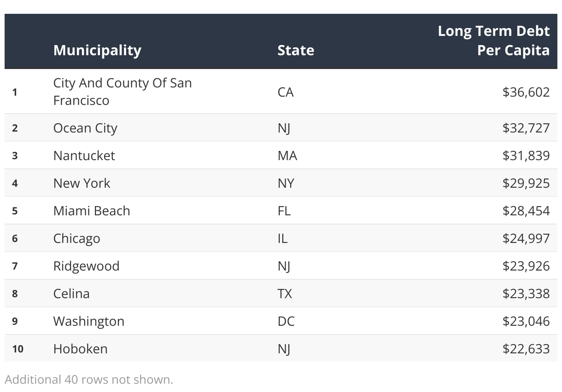The width and height of the screenshot is (562, 392).
Task: Click the $29,925 debt value for New York
Action: 526,183
